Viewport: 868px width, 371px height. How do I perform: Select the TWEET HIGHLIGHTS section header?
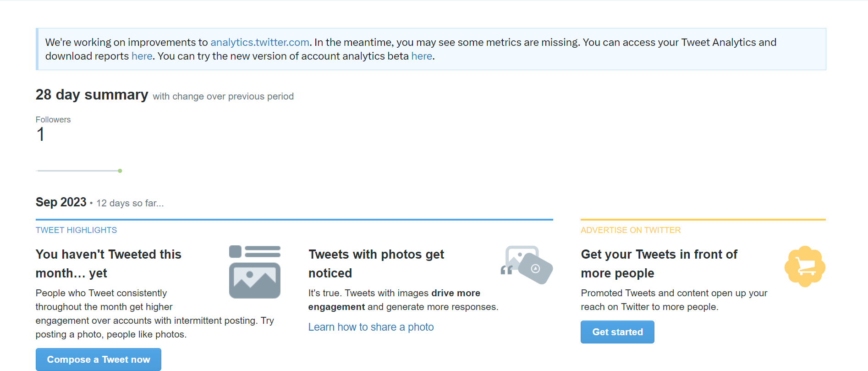(76, 230)
